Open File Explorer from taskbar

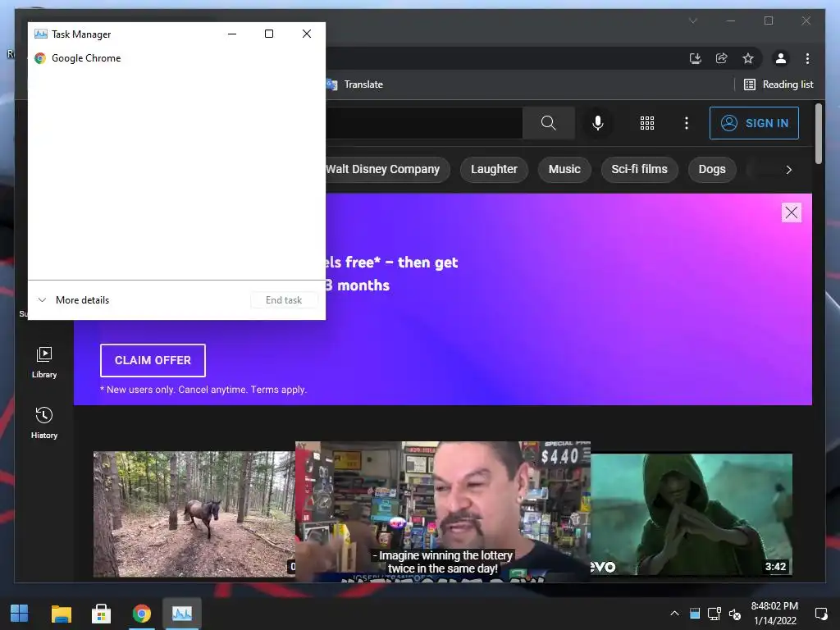point(61,614)
